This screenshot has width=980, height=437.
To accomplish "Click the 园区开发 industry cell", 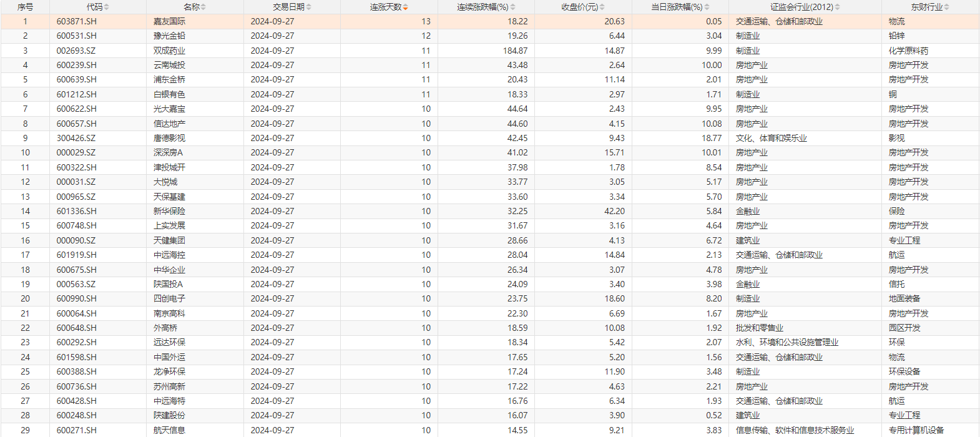I will 904,328.
